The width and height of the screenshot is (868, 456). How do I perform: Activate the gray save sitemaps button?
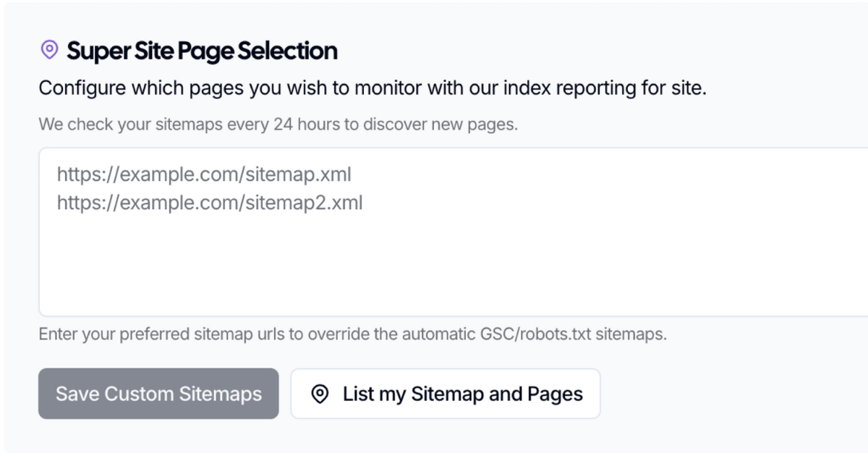(x=158, y=394)
